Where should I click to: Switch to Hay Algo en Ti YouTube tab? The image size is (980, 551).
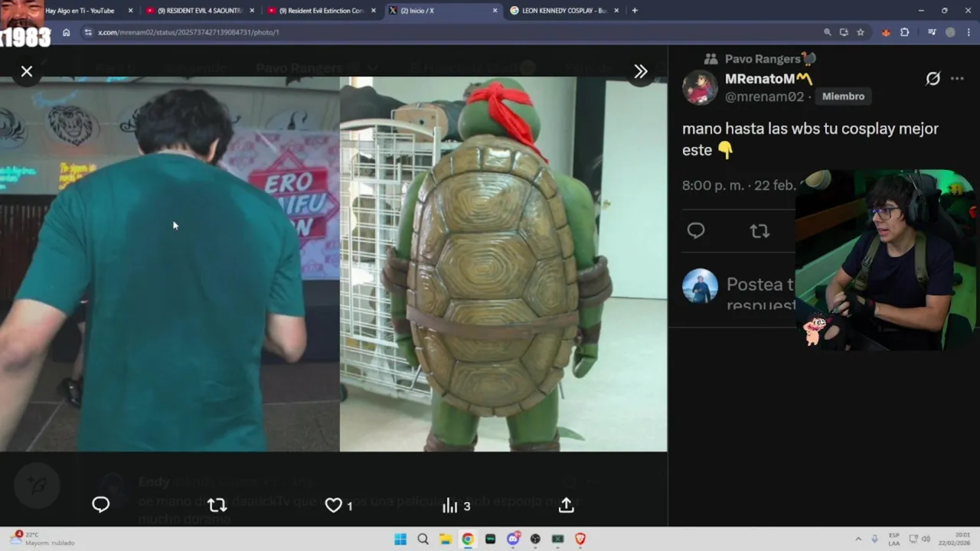80,11
